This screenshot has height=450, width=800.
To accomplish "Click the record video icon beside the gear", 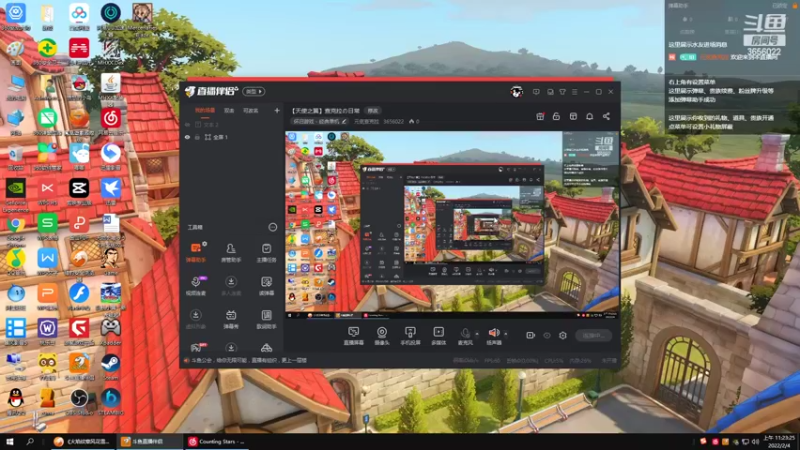I will 530,335.
